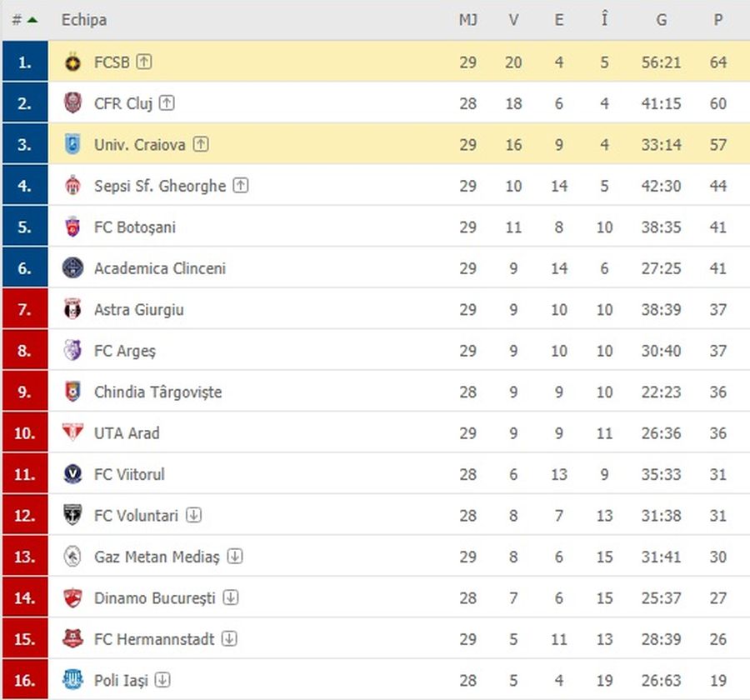
Task: Click the FC Viitorul team logo
Action: [x=72, y=474]
